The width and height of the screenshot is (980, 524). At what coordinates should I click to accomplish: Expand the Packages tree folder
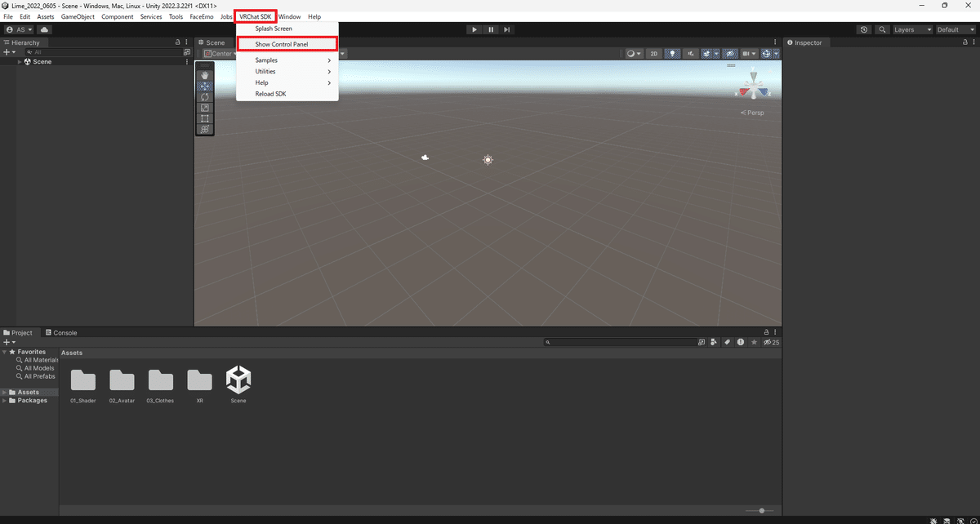5,401
